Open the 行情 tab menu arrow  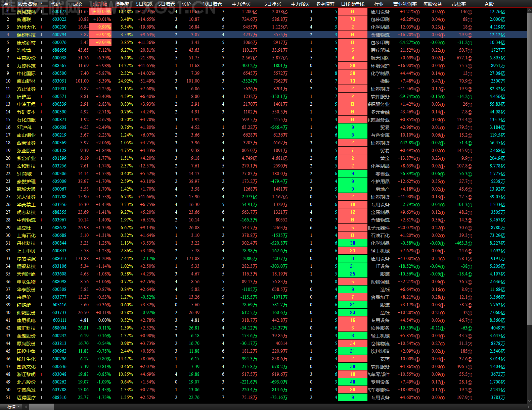click(19, 407)
